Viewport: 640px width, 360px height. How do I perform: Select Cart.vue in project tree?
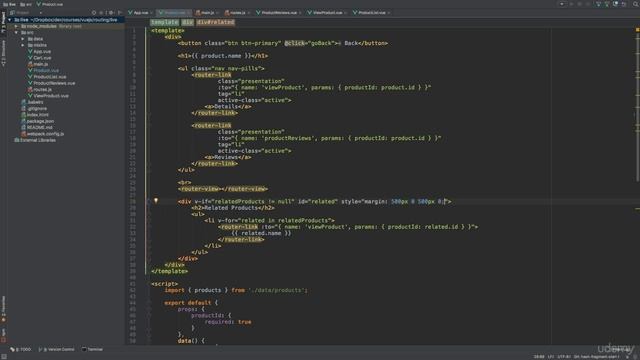pyautogui.click(x=39, y=58)
